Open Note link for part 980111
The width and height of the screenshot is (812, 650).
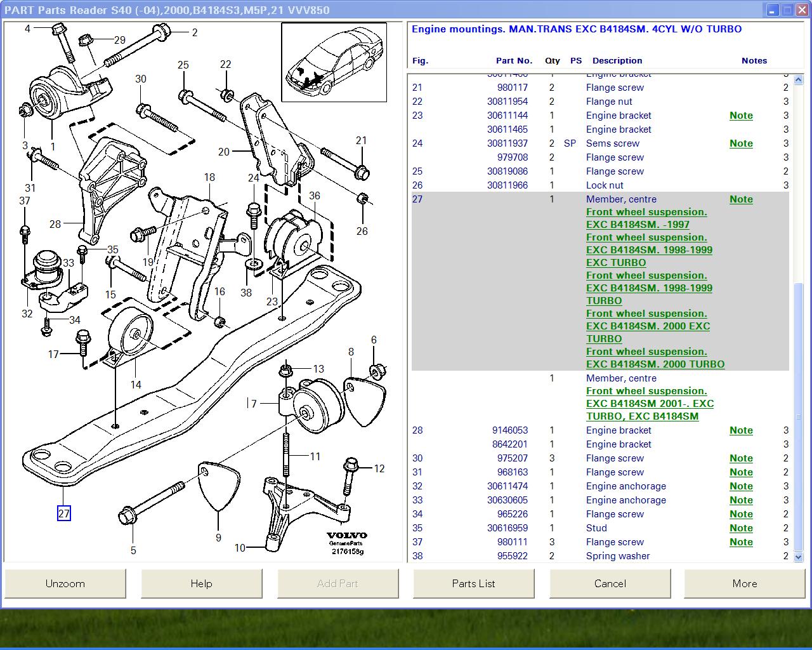click(x=741, y=542)
